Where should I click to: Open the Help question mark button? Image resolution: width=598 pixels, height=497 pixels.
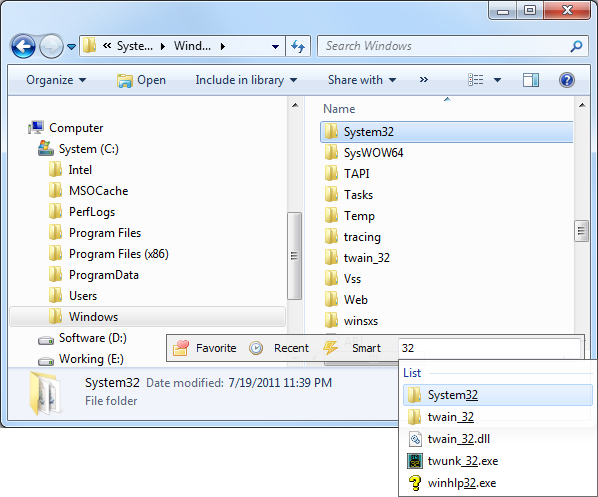[x=567, y=80]
